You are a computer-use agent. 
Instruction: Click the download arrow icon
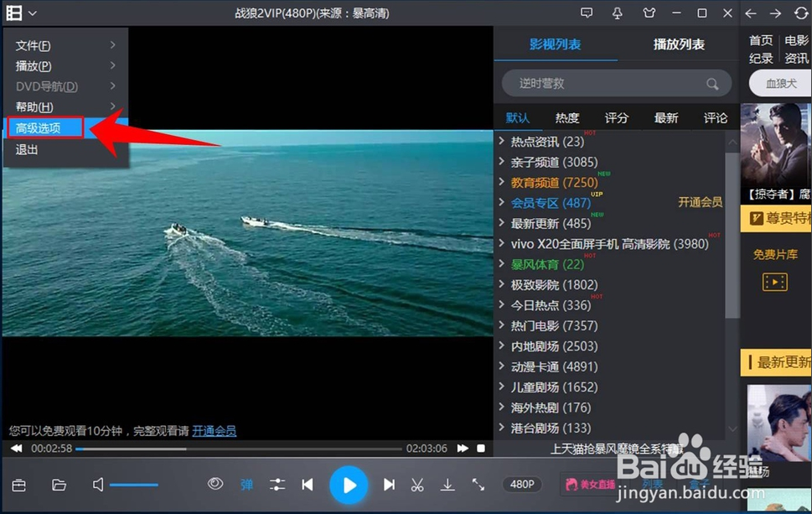(x=447, y=485)
